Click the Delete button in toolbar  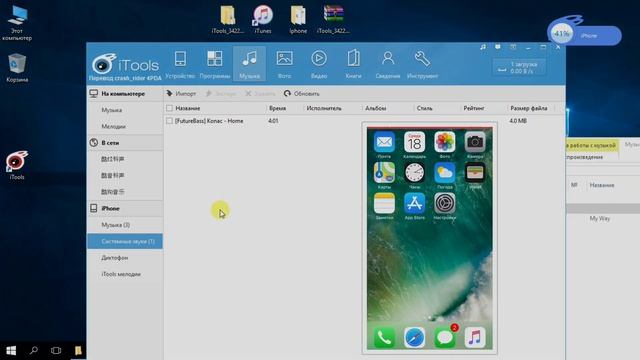pyautogui.click(x=260, y=93)
